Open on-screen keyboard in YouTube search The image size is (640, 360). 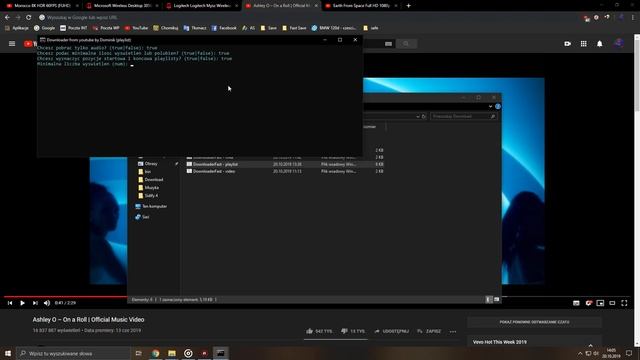click(388, 44)
